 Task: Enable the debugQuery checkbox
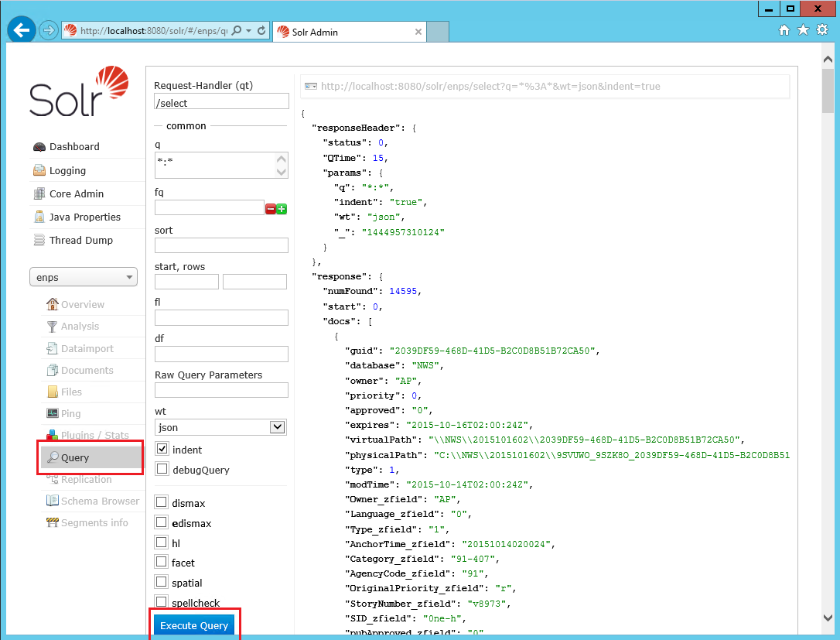(162, 469)
